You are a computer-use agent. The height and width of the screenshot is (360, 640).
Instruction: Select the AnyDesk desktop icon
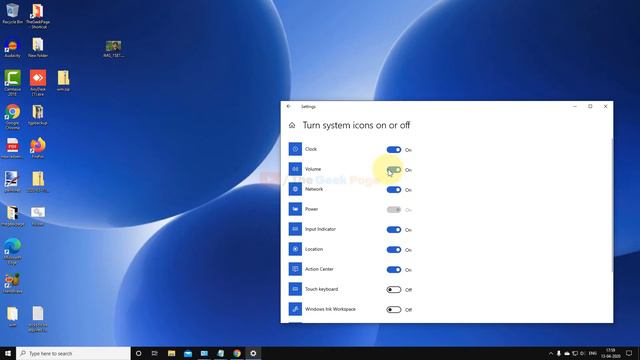pos(38,82)
